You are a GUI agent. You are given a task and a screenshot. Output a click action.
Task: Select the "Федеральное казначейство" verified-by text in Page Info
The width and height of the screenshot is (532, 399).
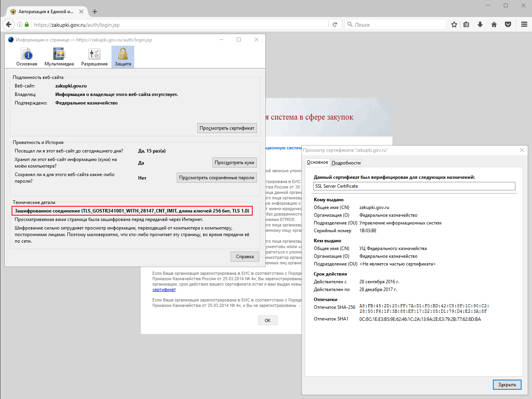(x=86, y=103)
